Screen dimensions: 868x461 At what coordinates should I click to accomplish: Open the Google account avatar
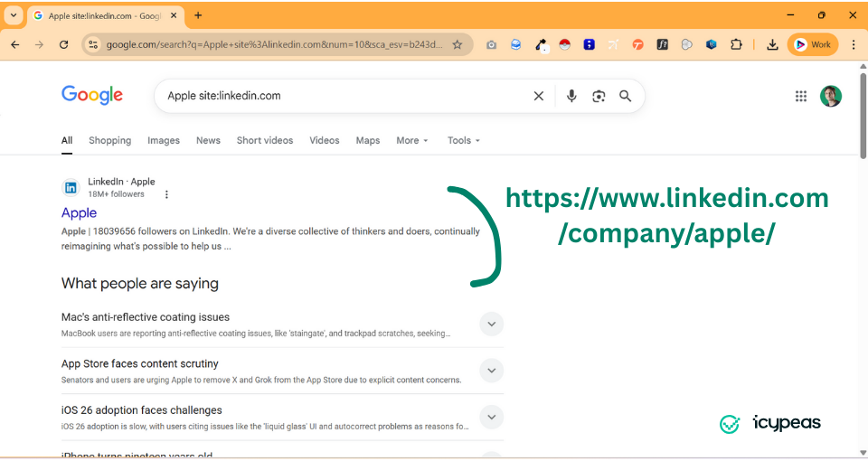(x=831, y=97)
